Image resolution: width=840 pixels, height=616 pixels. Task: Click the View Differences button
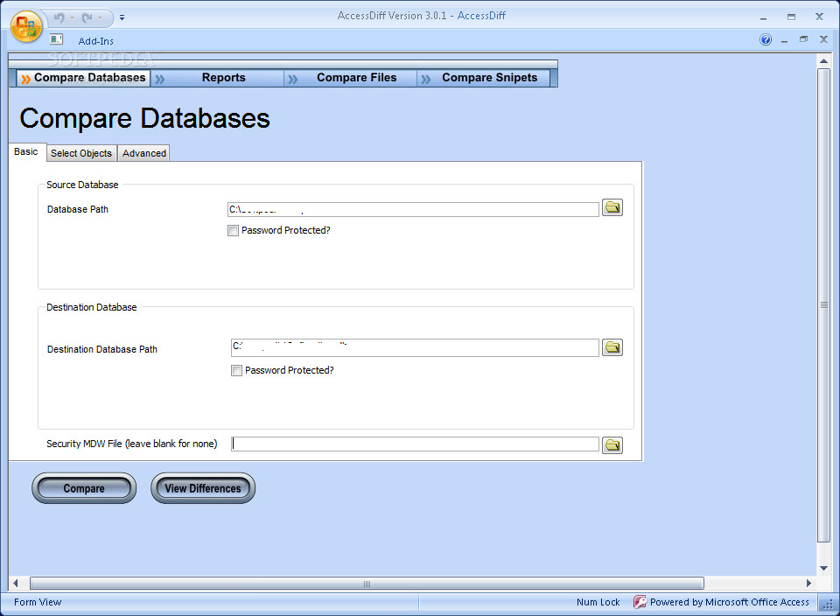coord(203,488)
